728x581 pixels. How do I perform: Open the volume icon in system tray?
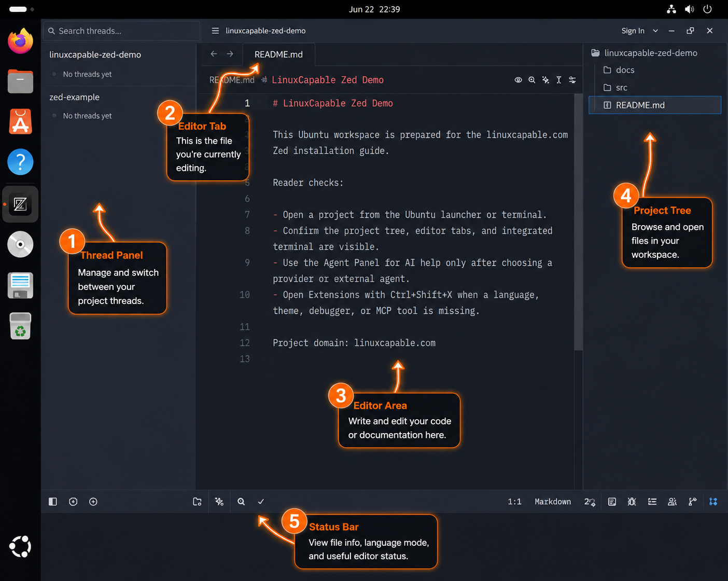coord(689,9)
